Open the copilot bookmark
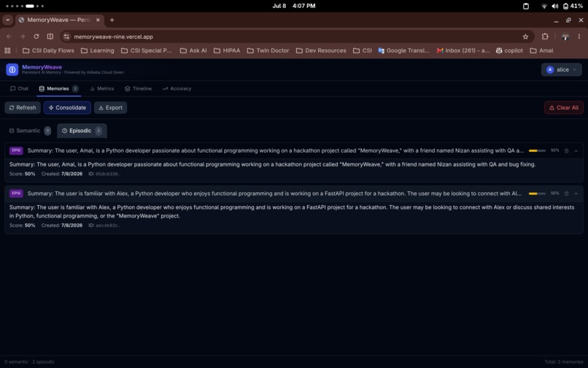588x368 pixels. [x=509, y=50]
